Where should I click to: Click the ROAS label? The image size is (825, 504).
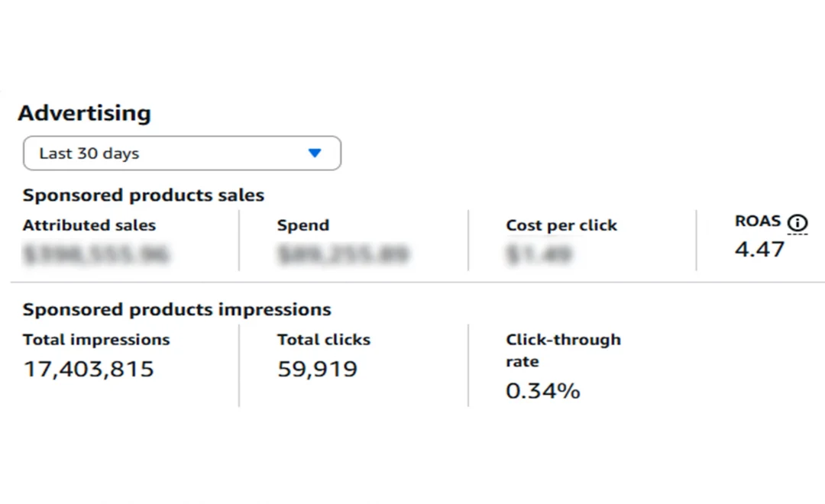click(758, 221)
